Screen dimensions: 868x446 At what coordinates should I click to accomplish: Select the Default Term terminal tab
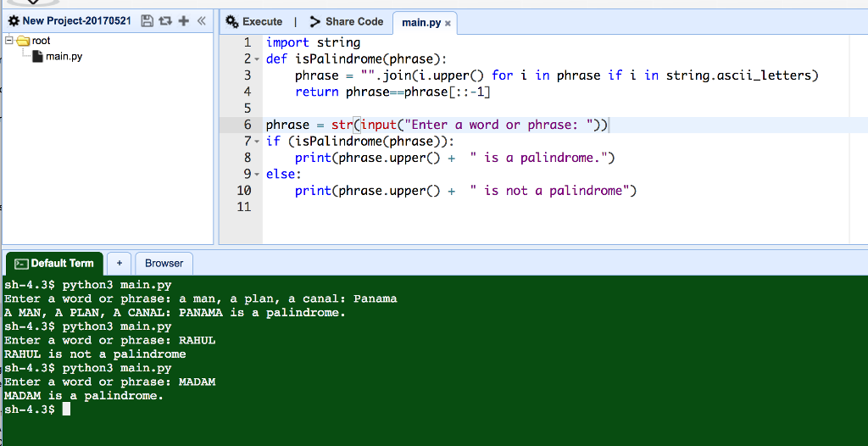click(x=54, y=264)
